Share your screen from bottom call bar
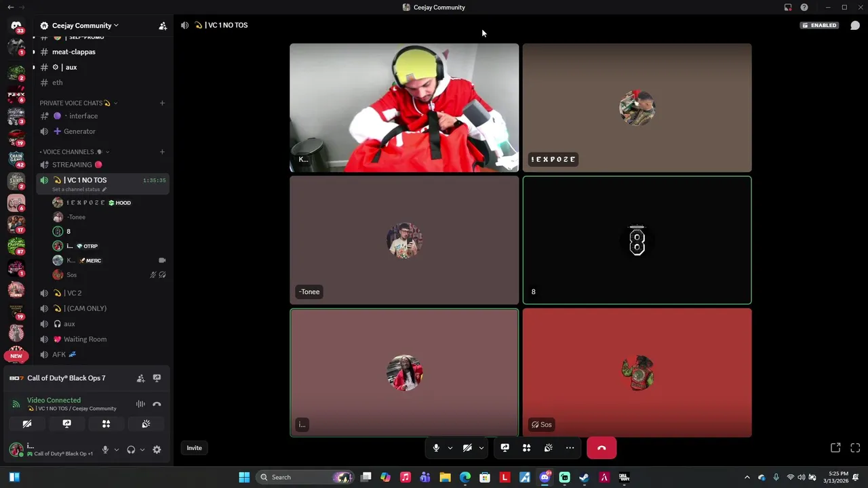Image resolution: width=868 pixels, height=488 pixels. (x=505, y=448)
